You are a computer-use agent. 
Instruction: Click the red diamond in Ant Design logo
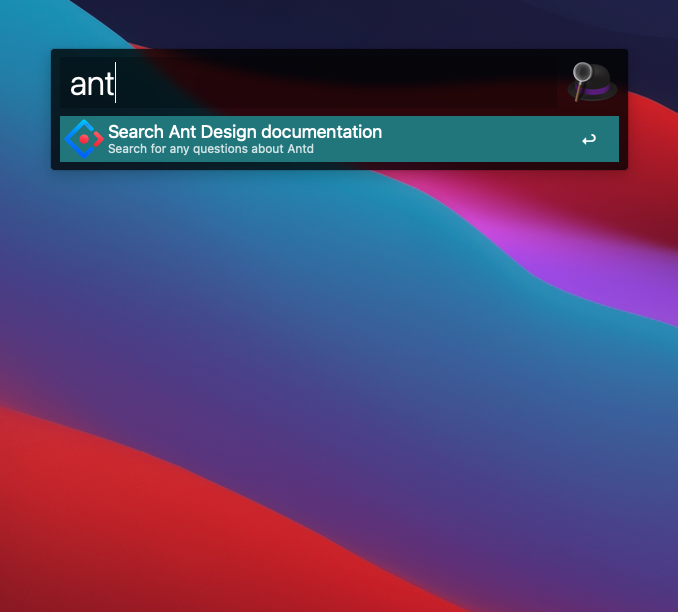[x=85, y=140]
